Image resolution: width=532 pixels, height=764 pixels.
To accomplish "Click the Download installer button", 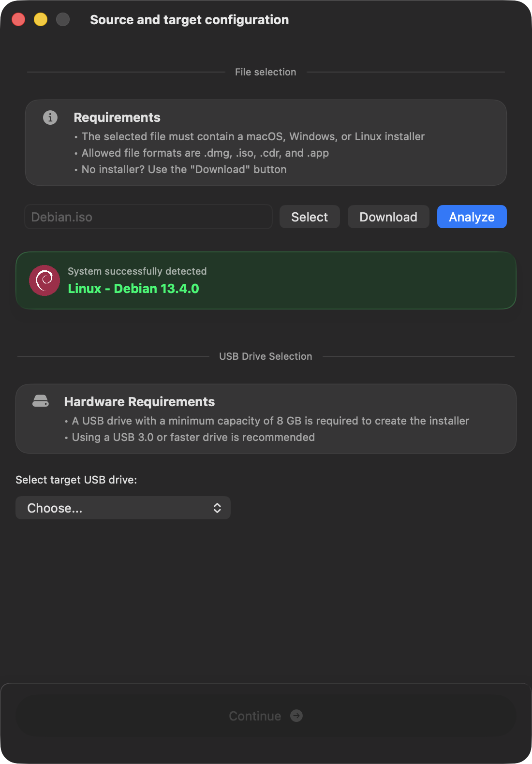I will click(x=388, y=217).
